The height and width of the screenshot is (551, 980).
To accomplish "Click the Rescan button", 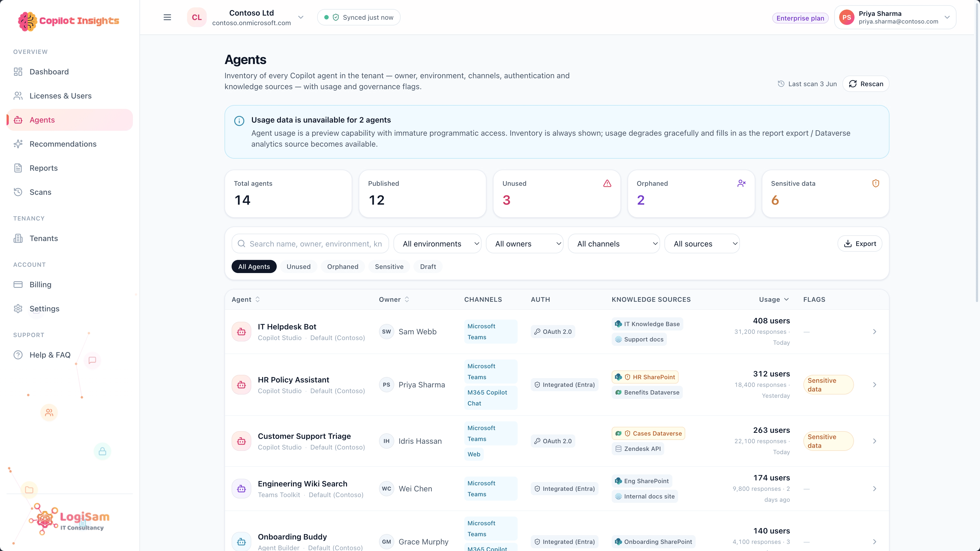I will click(865, 84).
